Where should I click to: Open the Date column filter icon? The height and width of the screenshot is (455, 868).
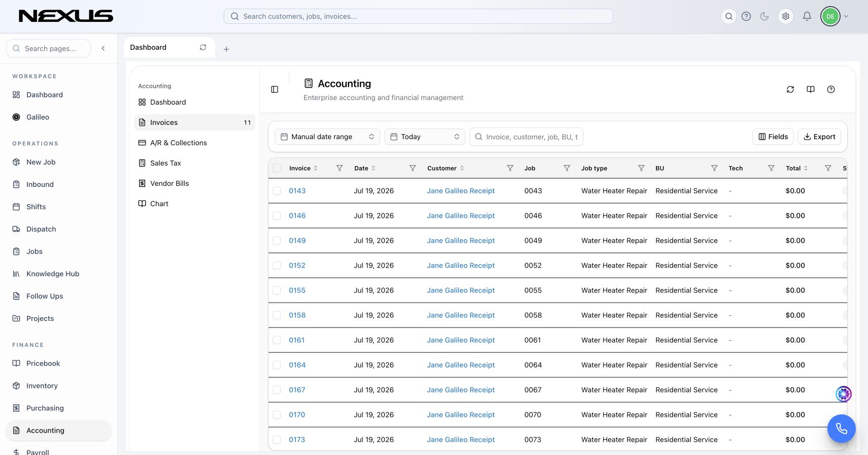click(413, 168)
